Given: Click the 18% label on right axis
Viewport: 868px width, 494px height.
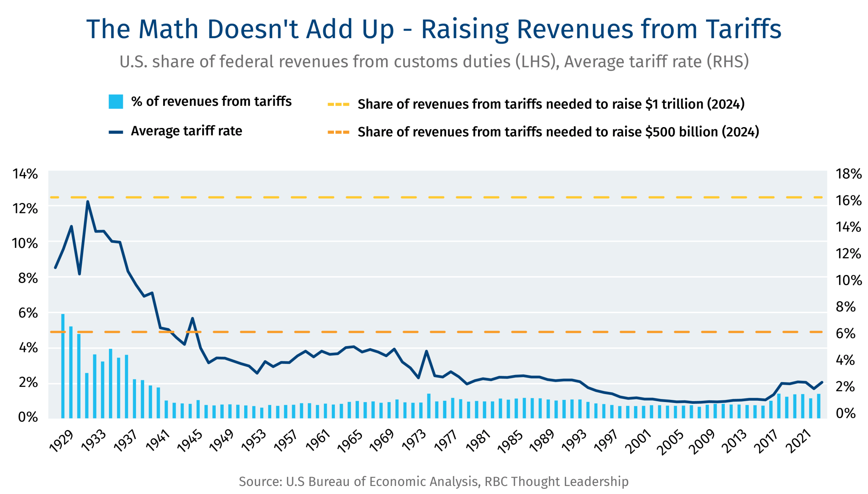Looking at the screenshot, I should point(849,174).
